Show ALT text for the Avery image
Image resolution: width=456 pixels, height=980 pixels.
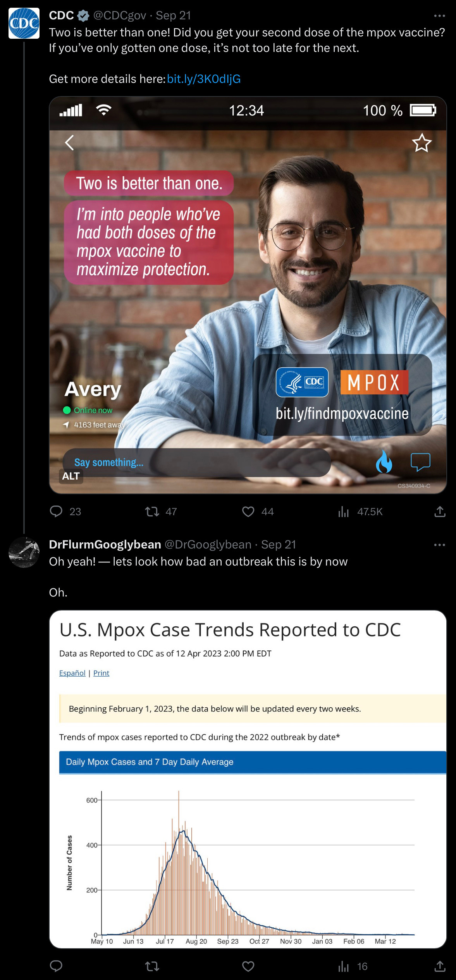pos(71,476)
